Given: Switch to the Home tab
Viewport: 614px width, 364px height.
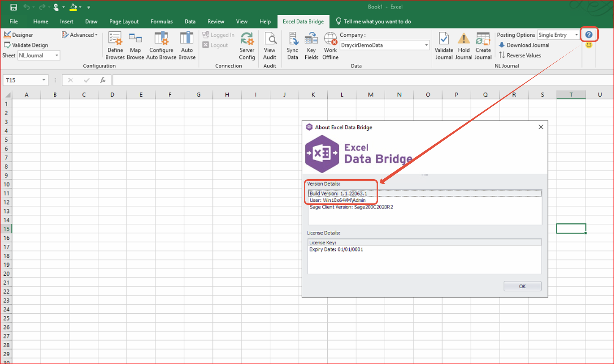Looking at the screenshot, I should tap(41, 22).
